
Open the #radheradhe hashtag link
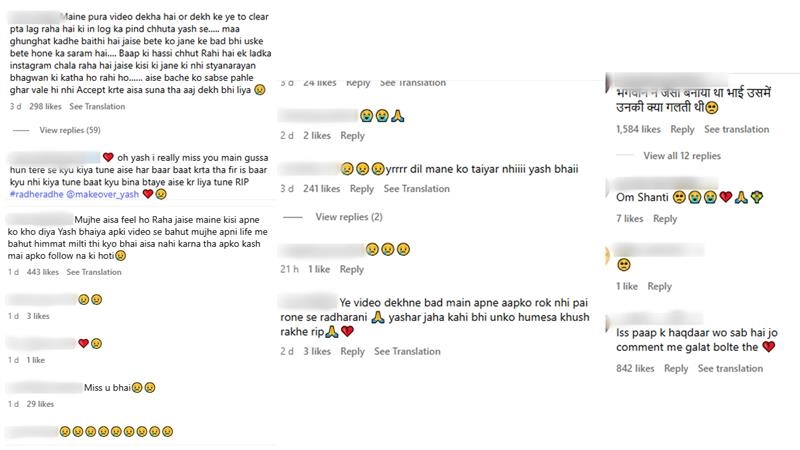coord(35,194)
